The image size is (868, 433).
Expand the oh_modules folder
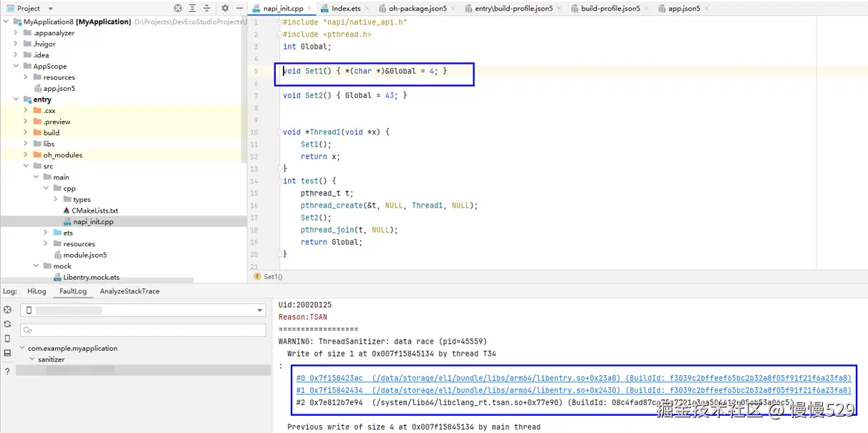tap(26, 155)
